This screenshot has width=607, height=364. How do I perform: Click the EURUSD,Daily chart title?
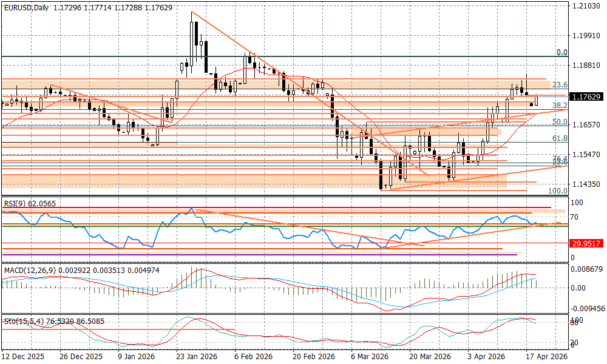point(27,7)
